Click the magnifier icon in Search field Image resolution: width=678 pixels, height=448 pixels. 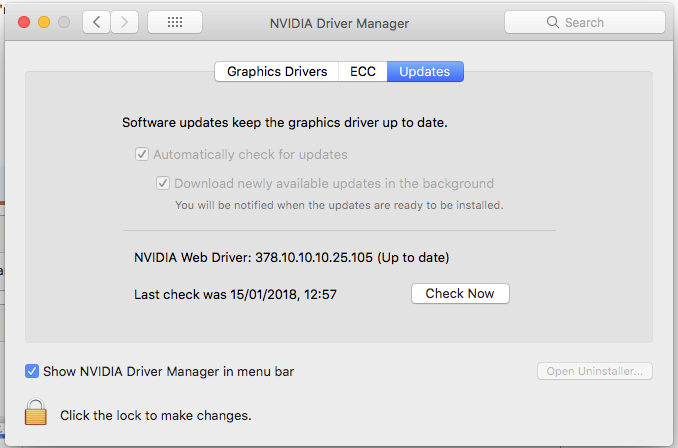coord(553,22)
